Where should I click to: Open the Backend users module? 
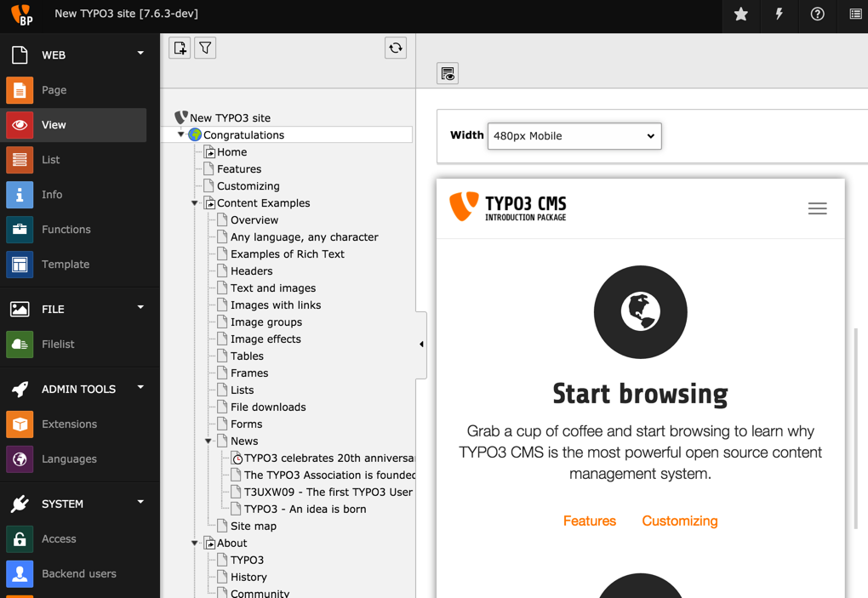pos(74,573)
